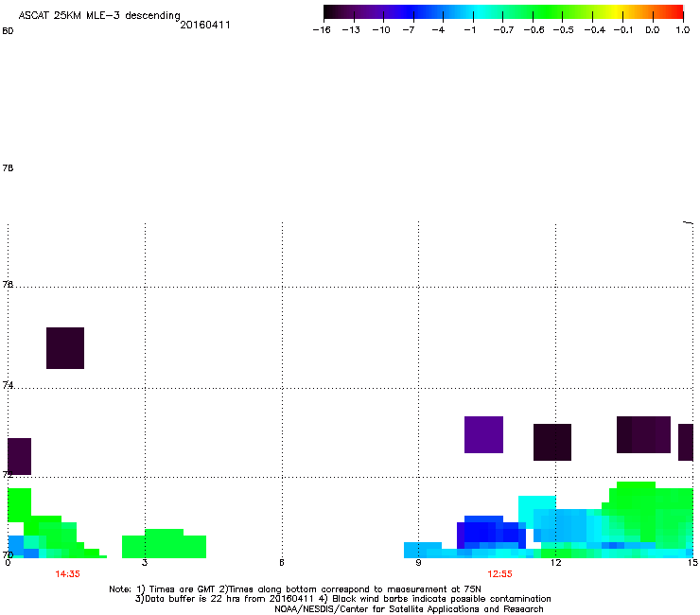Select the purple data square near longitude 10
This screenshot has height=615, width=700.
(x=483, y=434)
